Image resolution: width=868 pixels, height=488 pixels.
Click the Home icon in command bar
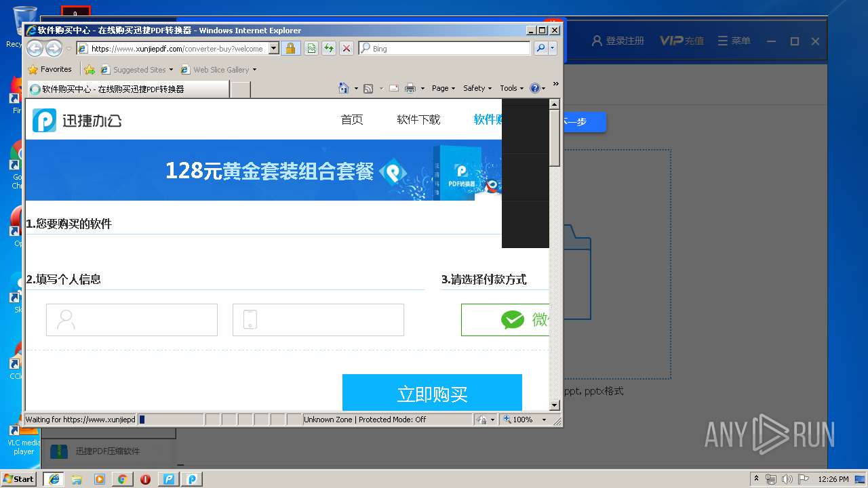point(344,88)
